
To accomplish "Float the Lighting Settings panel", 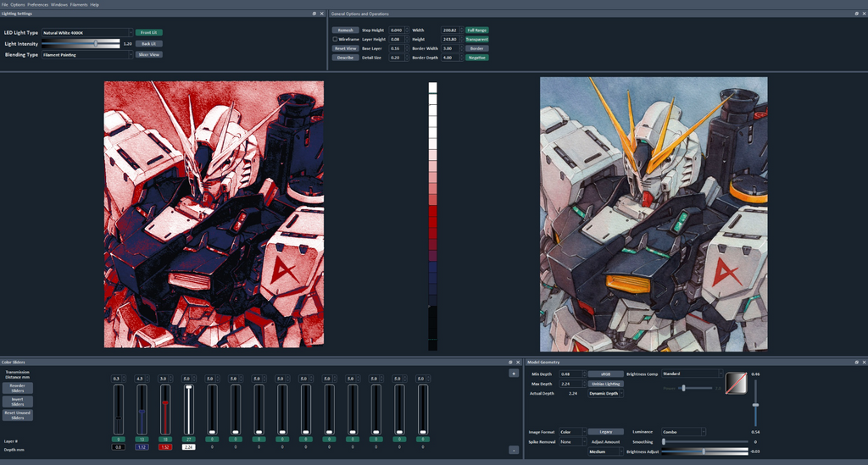I will point(314,14).
